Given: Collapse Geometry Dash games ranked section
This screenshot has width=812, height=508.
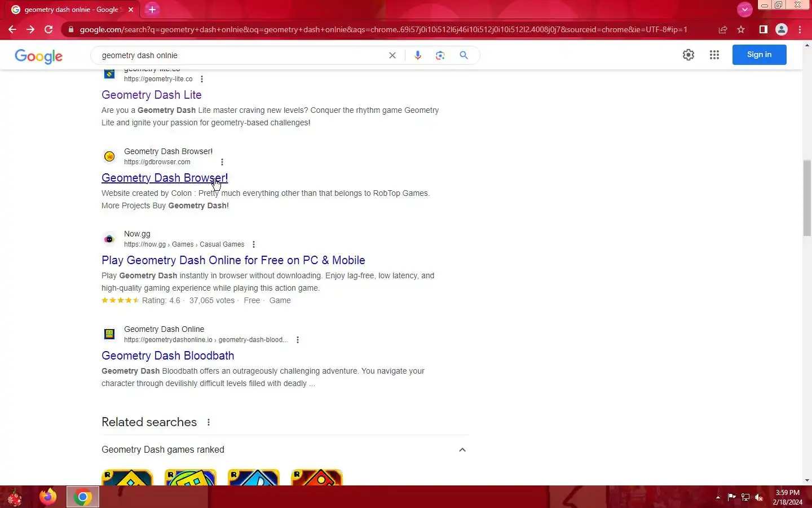Looking at the screenshot, I should [462, 450].
